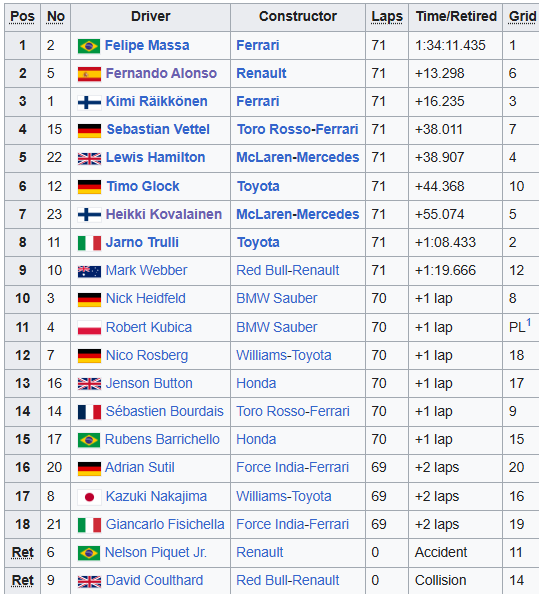Open Williams-Toyota link in Rosberg's row

tap(284, 355)
